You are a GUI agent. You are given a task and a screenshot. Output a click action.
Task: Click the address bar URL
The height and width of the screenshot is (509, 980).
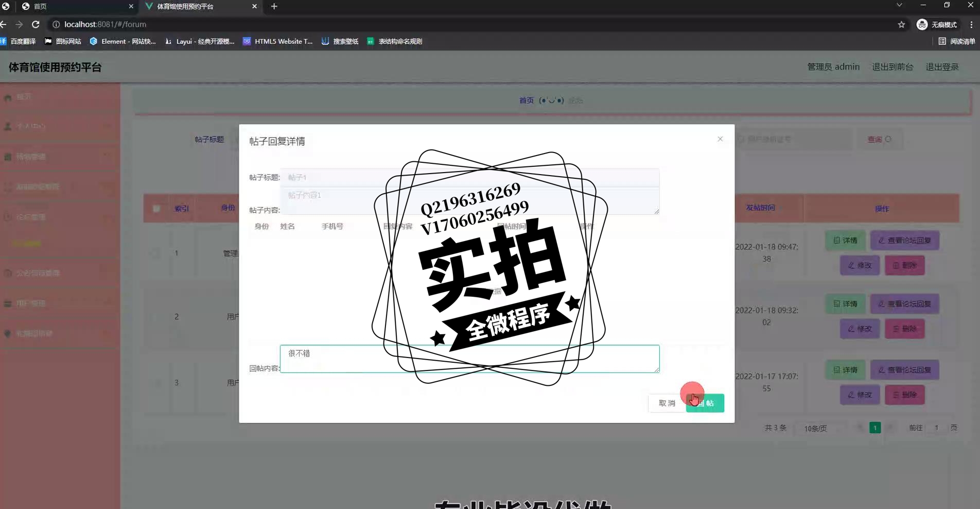105,24
